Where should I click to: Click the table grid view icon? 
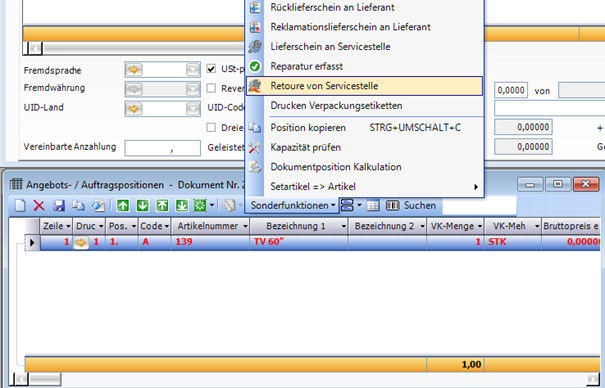(x=373, y=206)
